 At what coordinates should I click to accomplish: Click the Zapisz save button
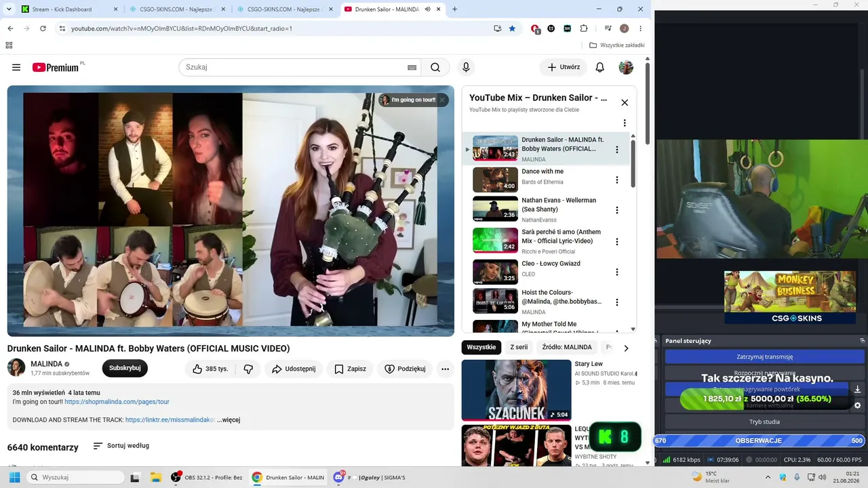tap(350, 369)
